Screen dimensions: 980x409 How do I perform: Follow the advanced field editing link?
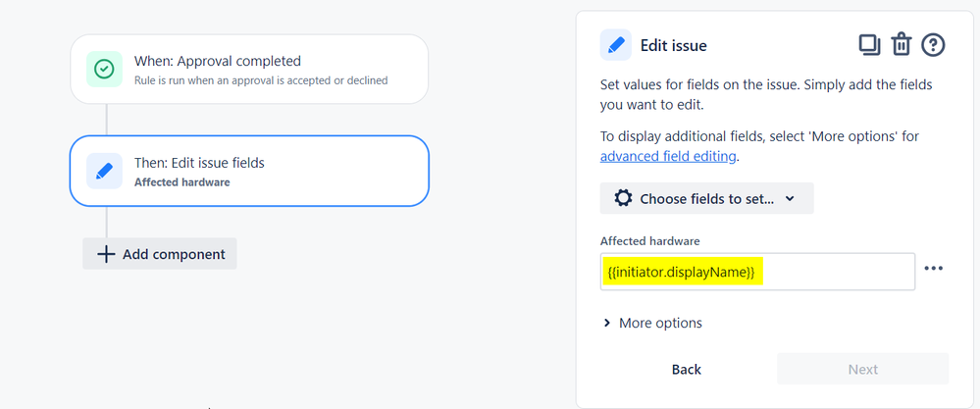[667, 156]
